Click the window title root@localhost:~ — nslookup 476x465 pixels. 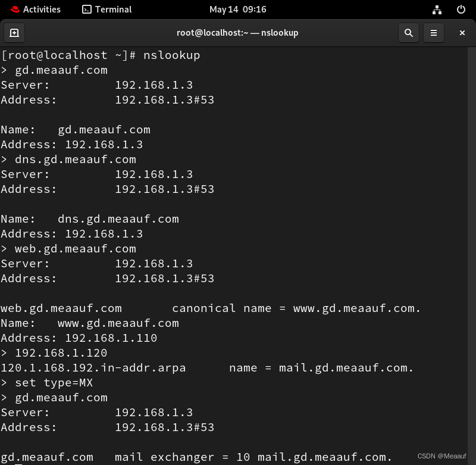[237, 33]
